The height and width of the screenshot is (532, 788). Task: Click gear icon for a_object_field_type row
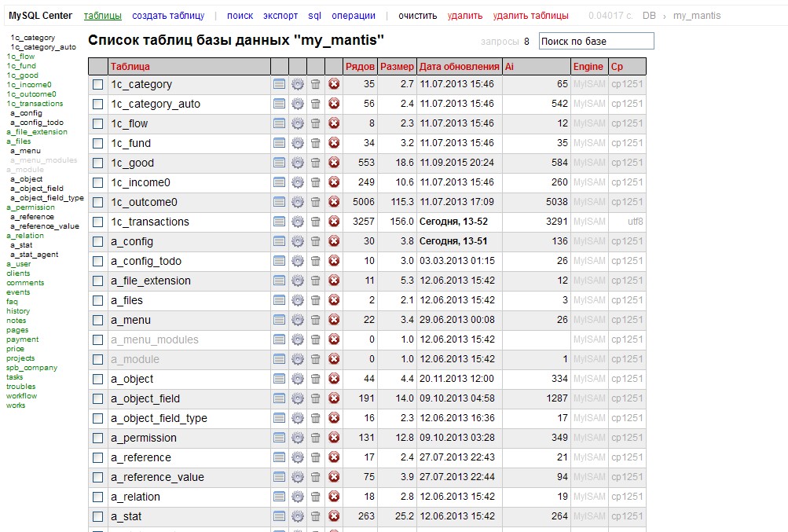coord(298,418)
